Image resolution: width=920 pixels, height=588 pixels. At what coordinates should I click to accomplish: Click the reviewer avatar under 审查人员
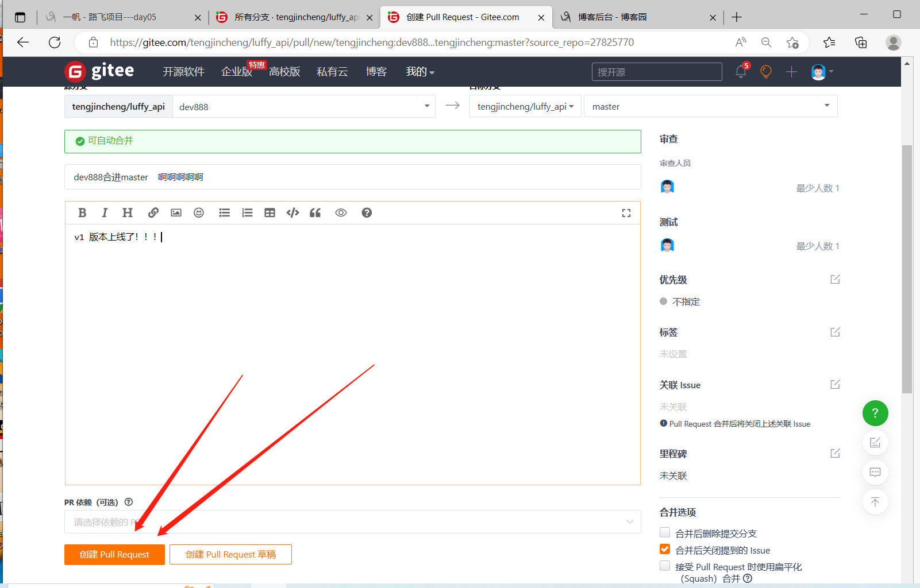tap(667, 187)
